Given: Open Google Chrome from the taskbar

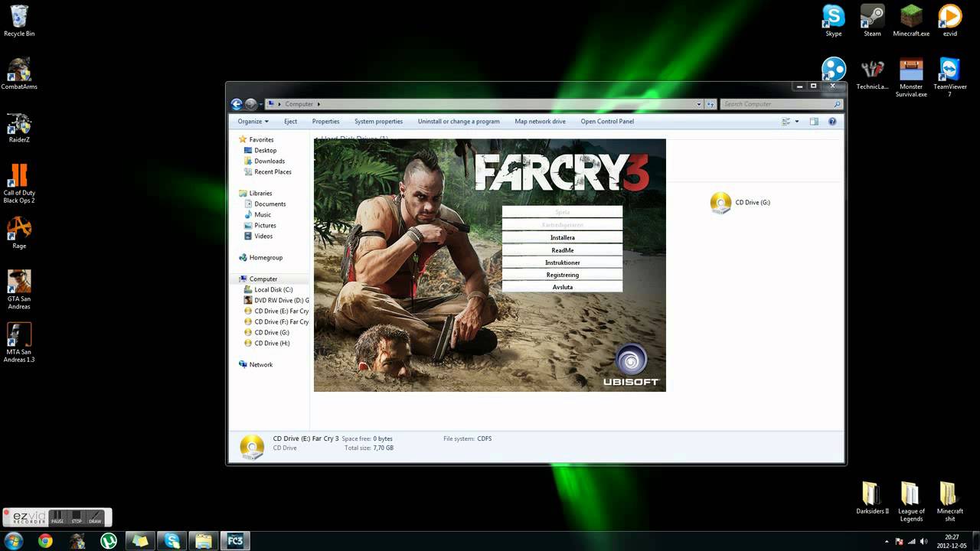Looking at the screenshot, I should [45, 541].
